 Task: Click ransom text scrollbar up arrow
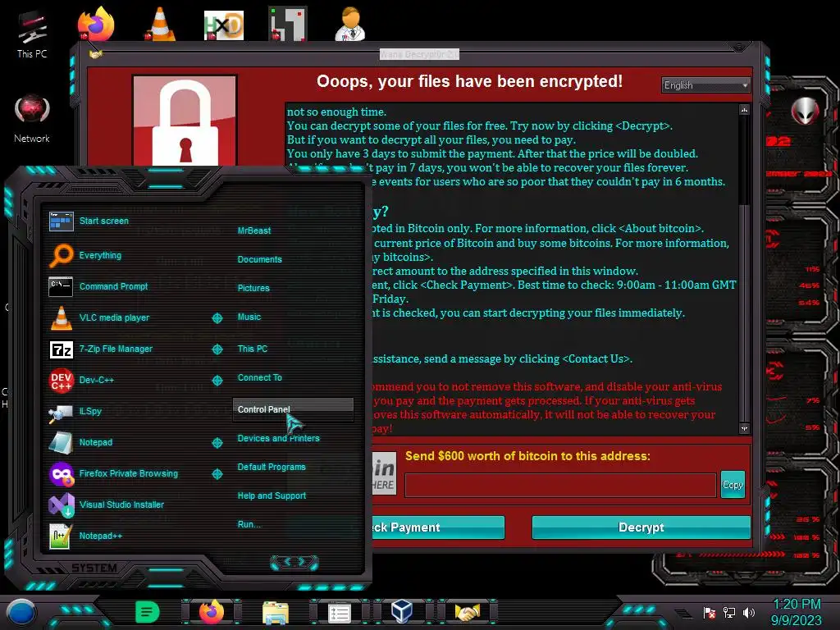click(x=744, y=109)
